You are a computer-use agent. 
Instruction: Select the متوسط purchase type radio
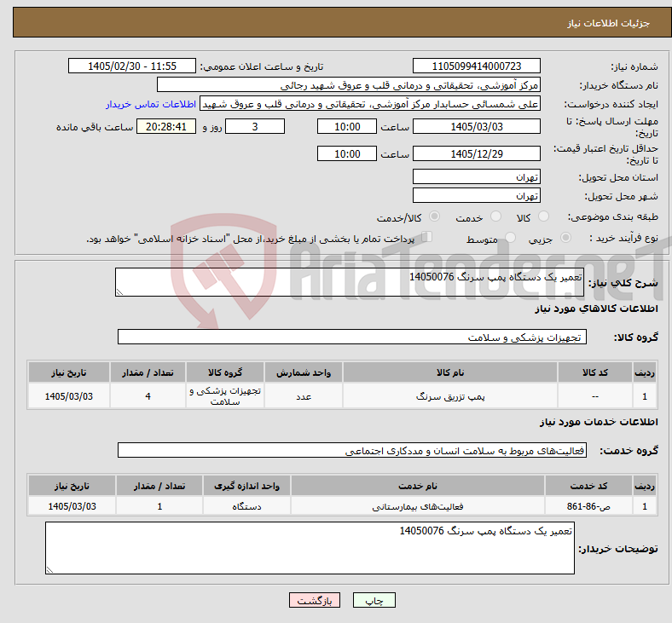pos(510,238)
